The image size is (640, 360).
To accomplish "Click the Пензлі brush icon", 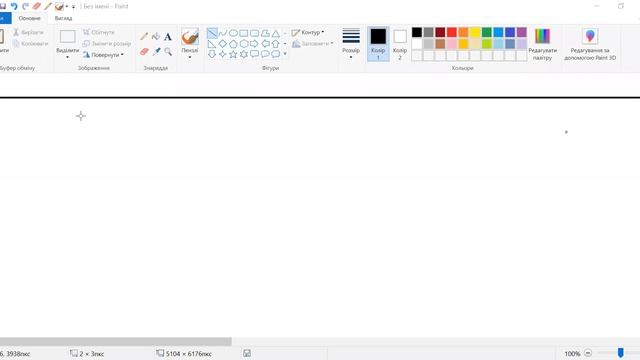I will [190, 37].
